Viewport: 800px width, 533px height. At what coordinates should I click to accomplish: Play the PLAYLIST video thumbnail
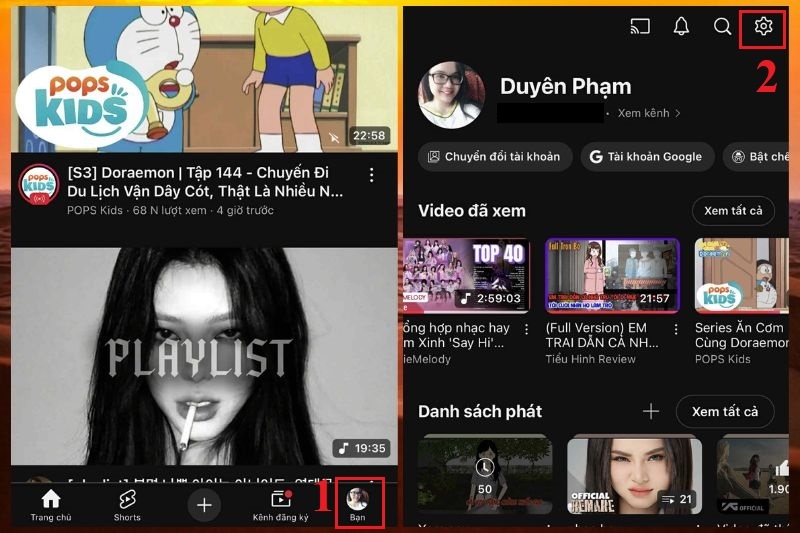[x=204, y=356]
